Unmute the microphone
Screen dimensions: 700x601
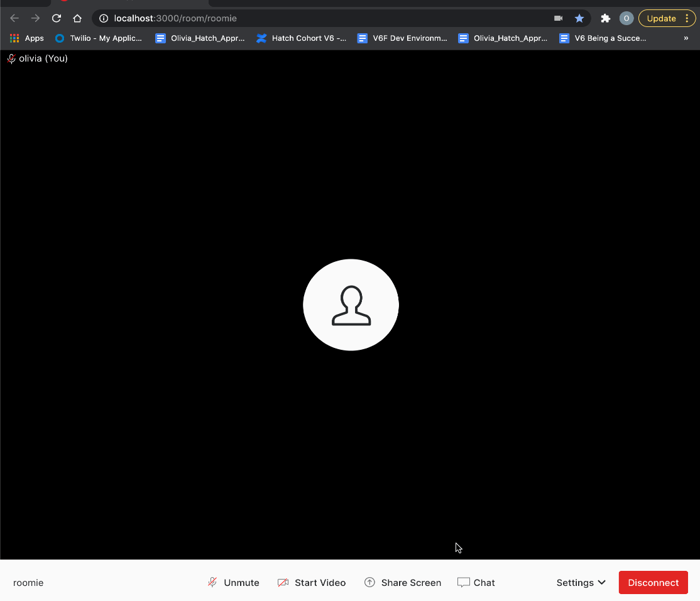pyautogui.click(x=234, y=583)
